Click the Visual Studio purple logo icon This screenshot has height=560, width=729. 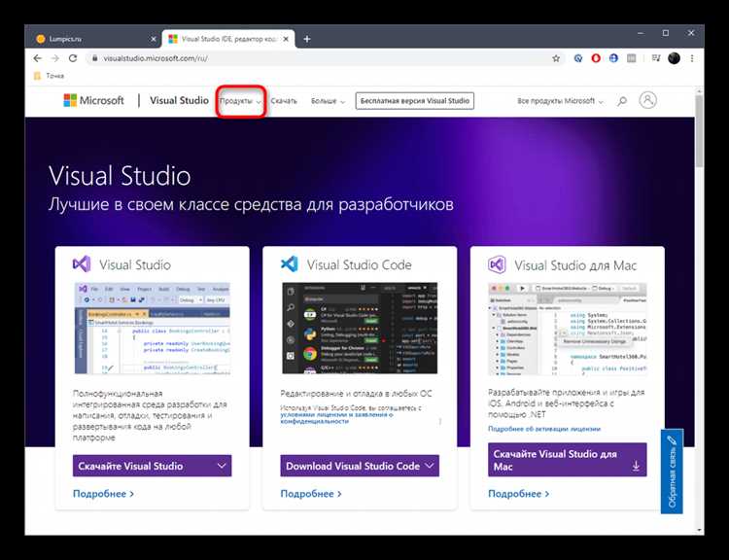click(x=82, y=264)
